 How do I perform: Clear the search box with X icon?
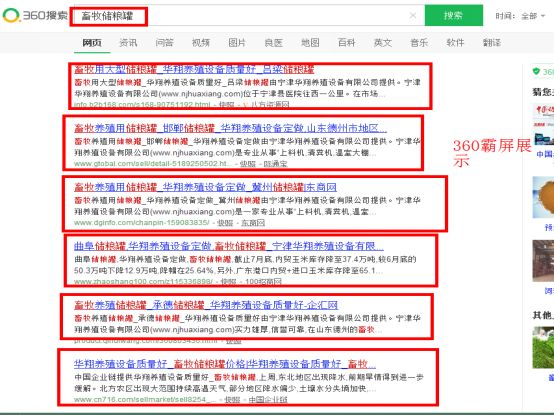pos(412,16)
